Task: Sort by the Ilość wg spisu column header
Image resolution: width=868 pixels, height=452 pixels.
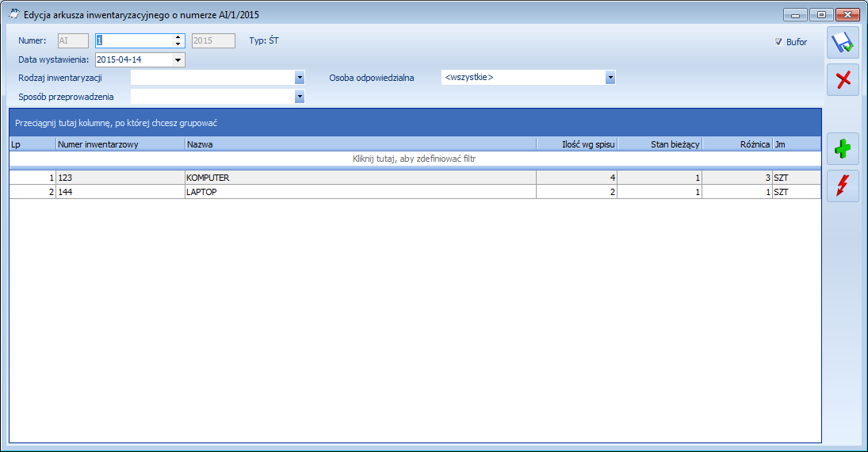Action: point(577,144)
